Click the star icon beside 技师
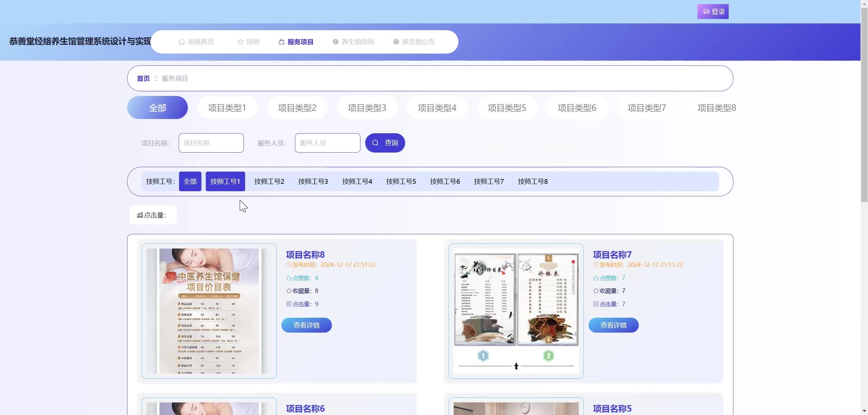The width and height of the screenshot is (868, 415). click(x=240, y=42)
